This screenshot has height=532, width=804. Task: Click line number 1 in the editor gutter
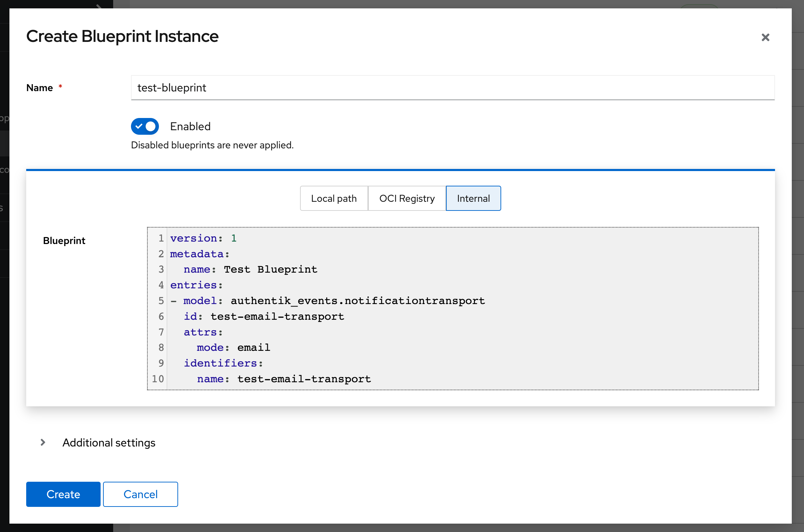[161, 238]
